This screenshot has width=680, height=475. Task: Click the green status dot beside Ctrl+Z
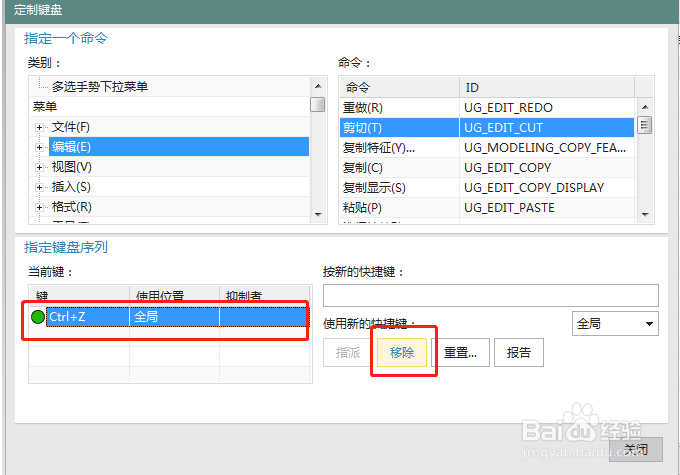tap(38, 317)
